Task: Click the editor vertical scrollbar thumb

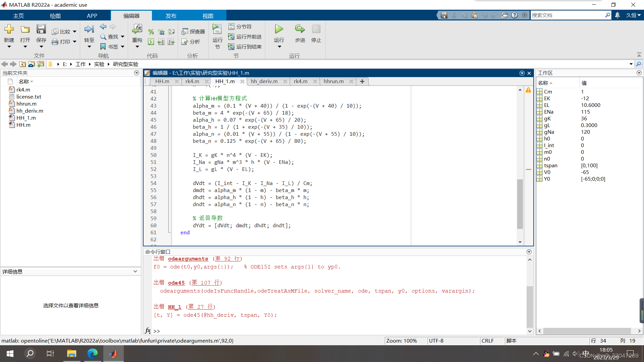Action: pyautogui.click(x=520, y=204)
